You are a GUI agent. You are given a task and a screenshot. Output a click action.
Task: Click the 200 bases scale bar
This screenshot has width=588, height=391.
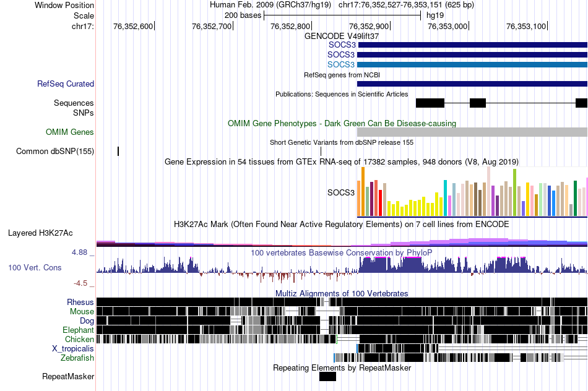[342, 15]
